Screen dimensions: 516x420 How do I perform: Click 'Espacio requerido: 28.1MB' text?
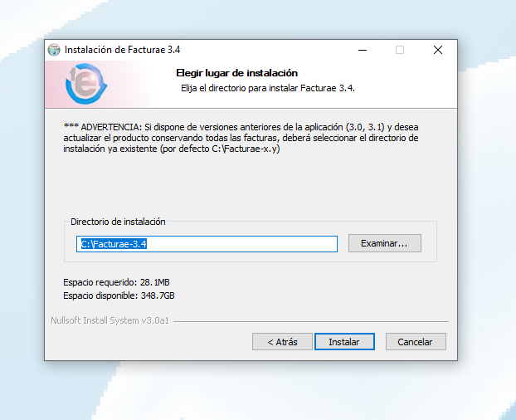pos(116,282)
